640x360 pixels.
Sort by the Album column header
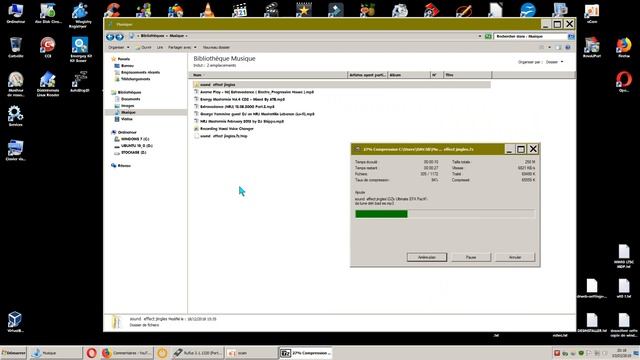point(409,75)
